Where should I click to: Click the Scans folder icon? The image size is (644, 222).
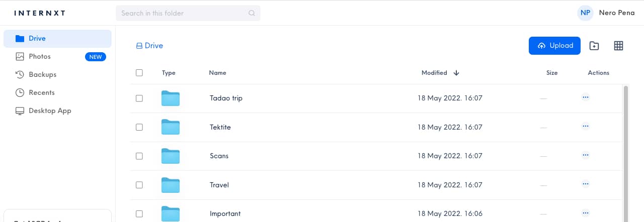(171, 156)
